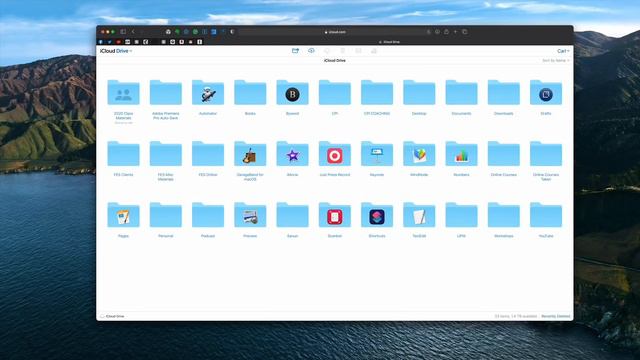The height and width of the screenshot is (360, 640).
Task: Open the Personal folder
Action: (x=166, y=215)
